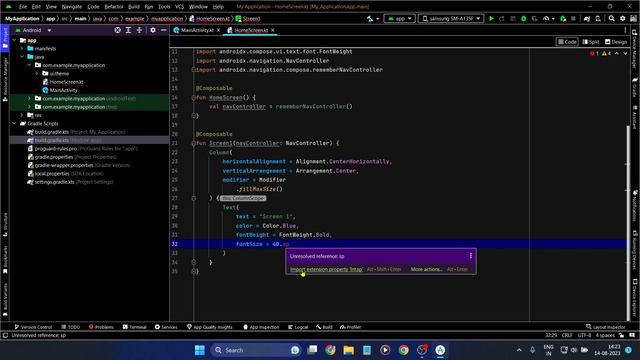The height and width of the screenshot is (360, 640).
Task: Open the Profiler tool window
Action: point(351,327)
